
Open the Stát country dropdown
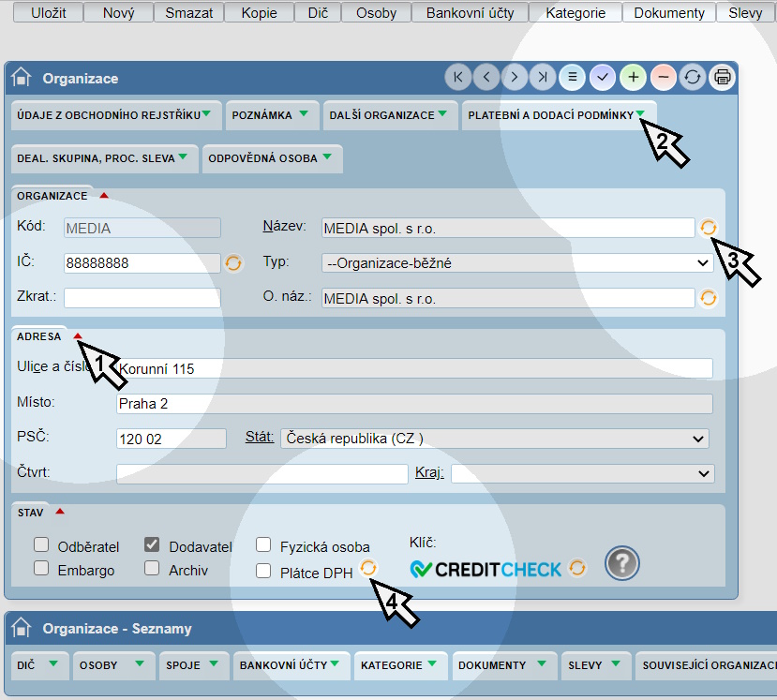point(494,439)
